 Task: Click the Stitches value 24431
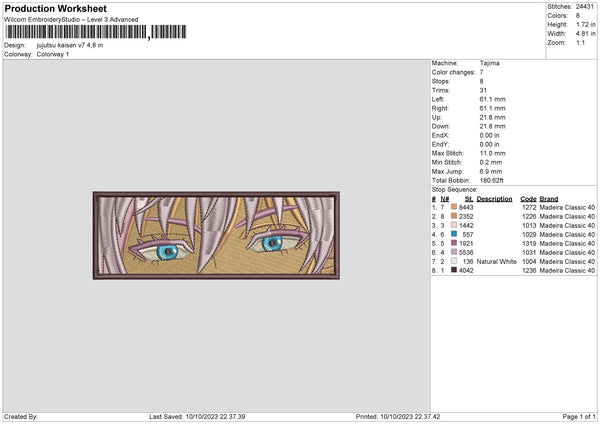585,7
